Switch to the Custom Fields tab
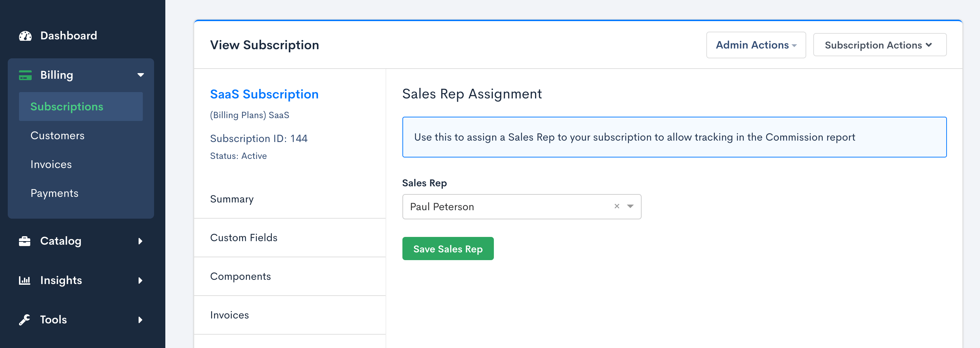This screenshot has height=348, width=980. pos(243,238)
